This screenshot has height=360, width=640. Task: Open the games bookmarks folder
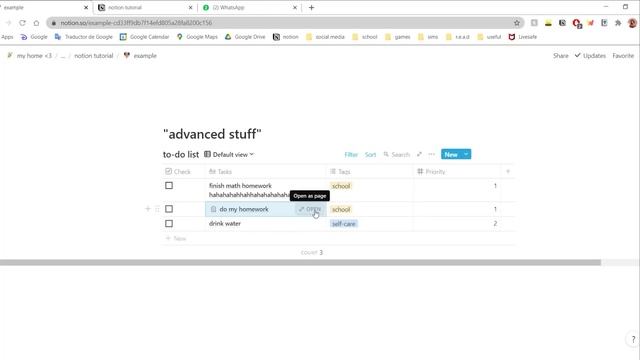coord(398,37)
